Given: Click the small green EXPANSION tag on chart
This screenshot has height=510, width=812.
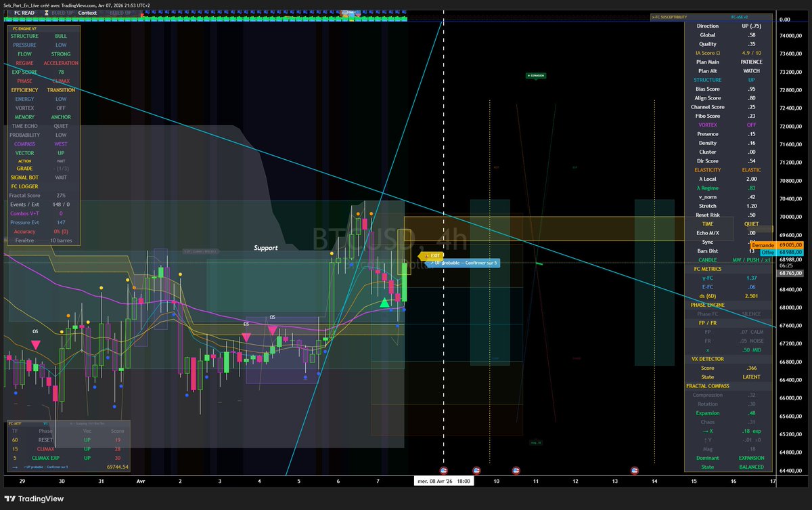Looking at the screenshot, I should click(536, 76).
